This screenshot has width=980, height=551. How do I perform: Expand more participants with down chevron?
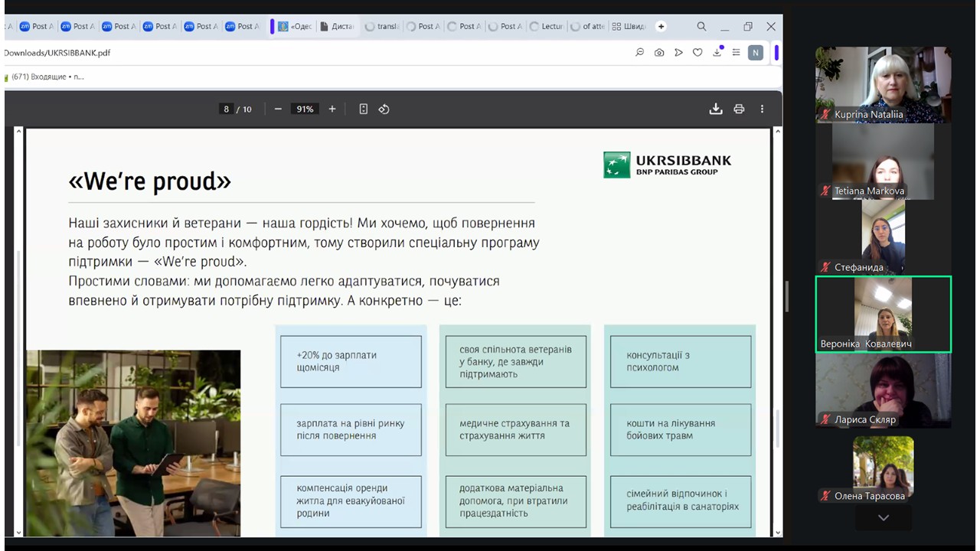[x=883, y=518]
